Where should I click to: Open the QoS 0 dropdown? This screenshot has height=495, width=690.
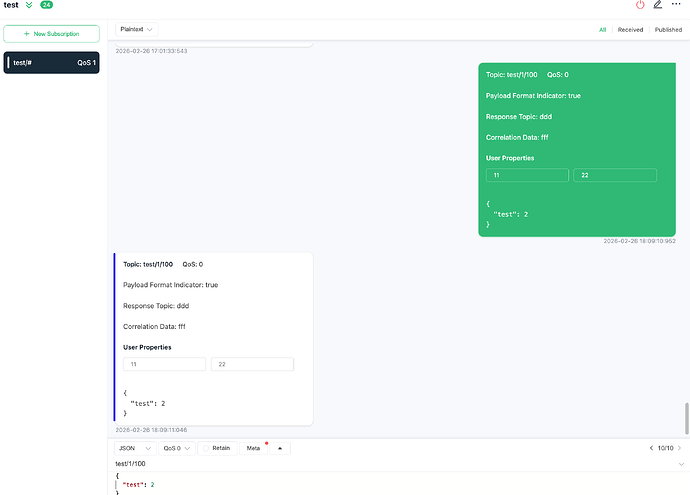[176, 448]
